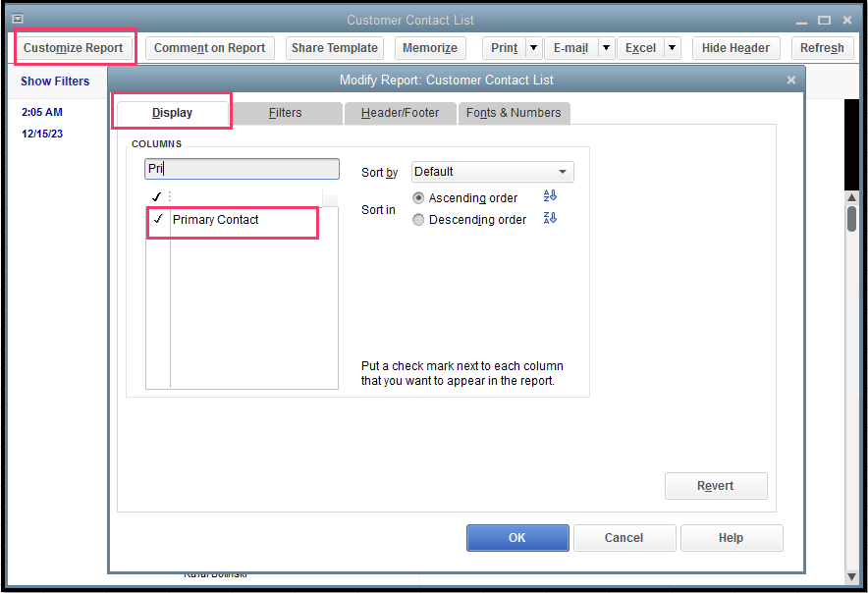Open the Fonts & Numbers tab
Screen dimensions: 868x593
[514, 113]
